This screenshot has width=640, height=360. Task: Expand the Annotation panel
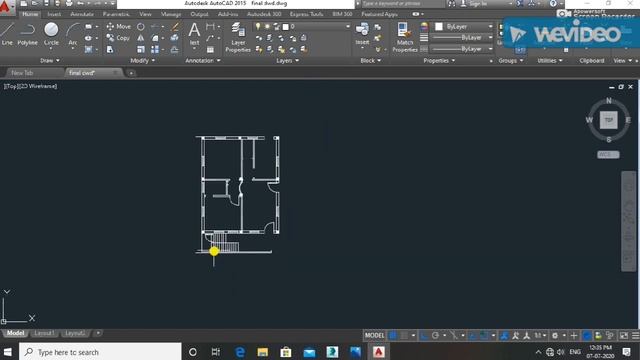point(203,60)
